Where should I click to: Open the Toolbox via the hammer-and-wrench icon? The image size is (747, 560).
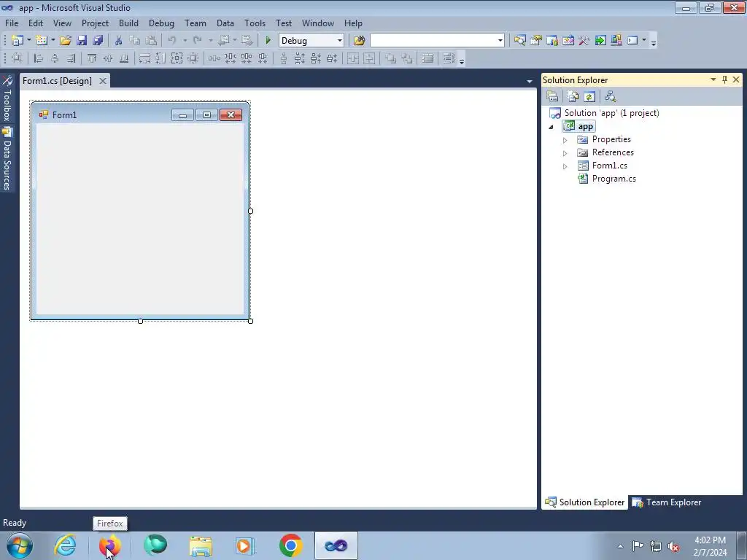click(x=584, y=41)
